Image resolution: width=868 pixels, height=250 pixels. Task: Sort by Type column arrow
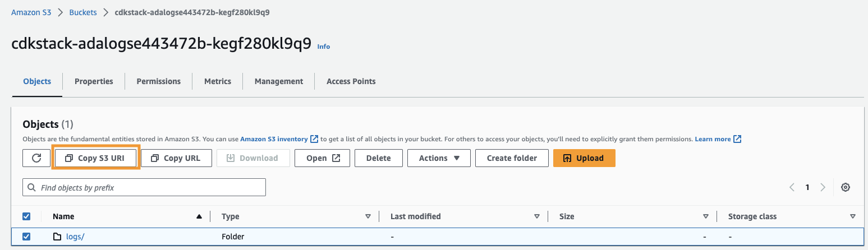[x=368, y=216]
